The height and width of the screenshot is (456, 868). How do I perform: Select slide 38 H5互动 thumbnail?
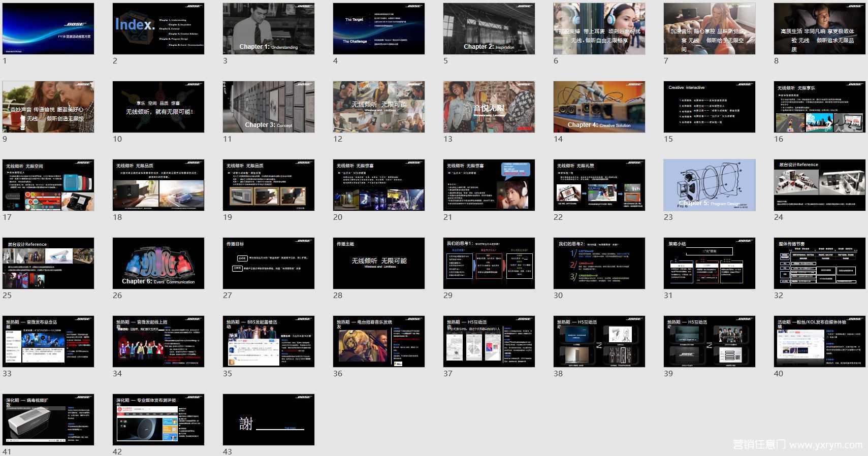click(599, 341)
